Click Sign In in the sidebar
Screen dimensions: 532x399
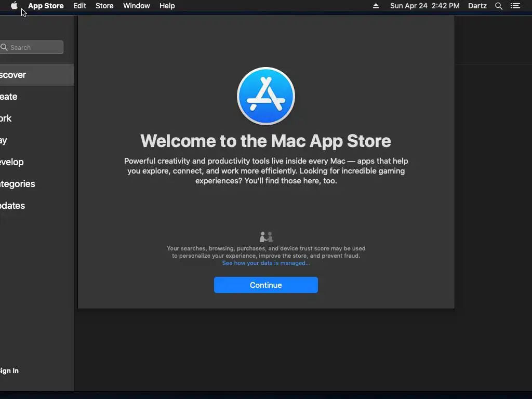(x=9, y=370)
